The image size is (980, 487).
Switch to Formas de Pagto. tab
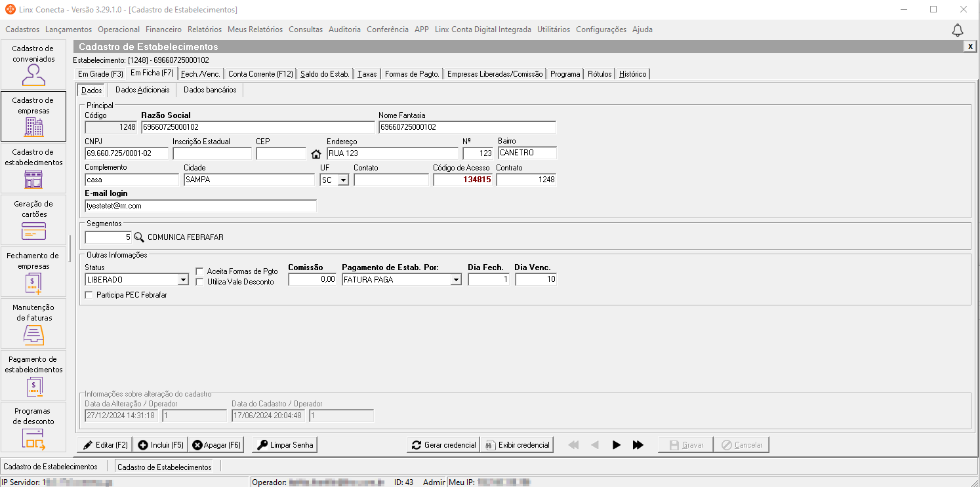point(412,74)
